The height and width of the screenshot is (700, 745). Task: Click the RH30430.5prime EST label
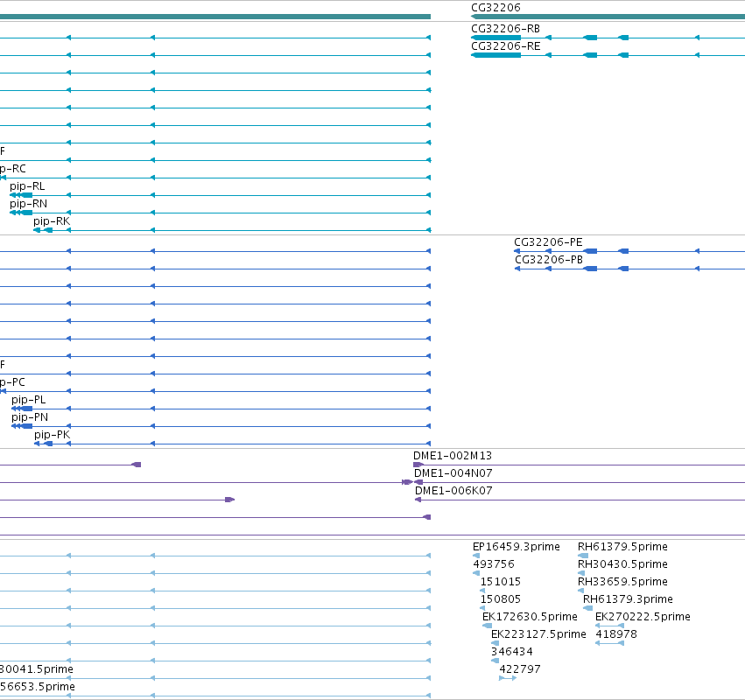click(x=622, y=564)
